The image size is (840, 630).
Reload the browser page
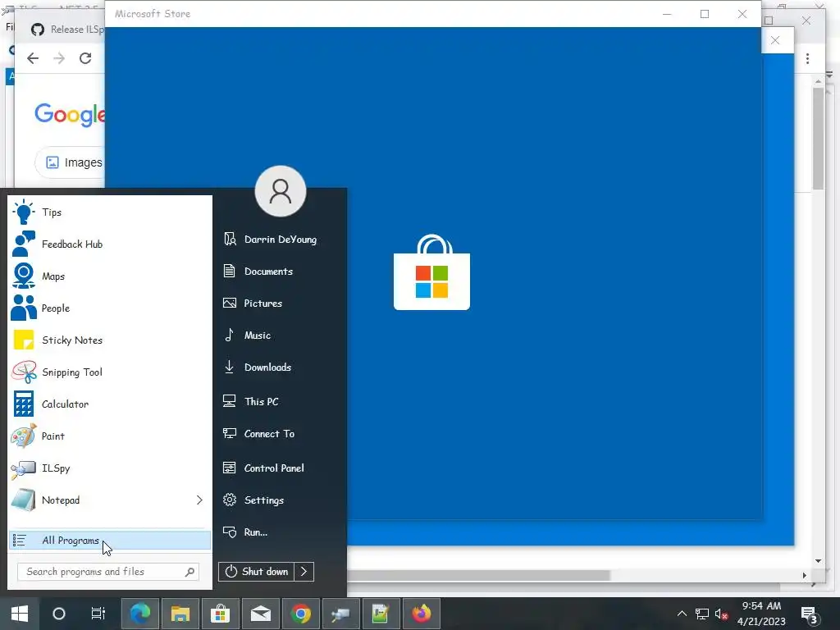[x=85, y=58]
